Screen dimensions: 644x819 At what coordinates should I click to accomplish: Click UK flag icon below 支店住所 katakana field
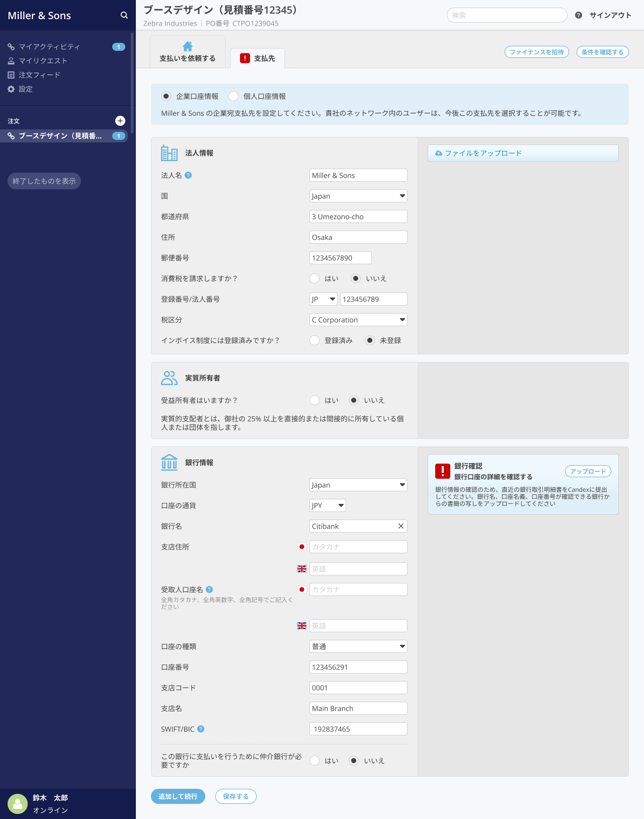pos(302,569)
